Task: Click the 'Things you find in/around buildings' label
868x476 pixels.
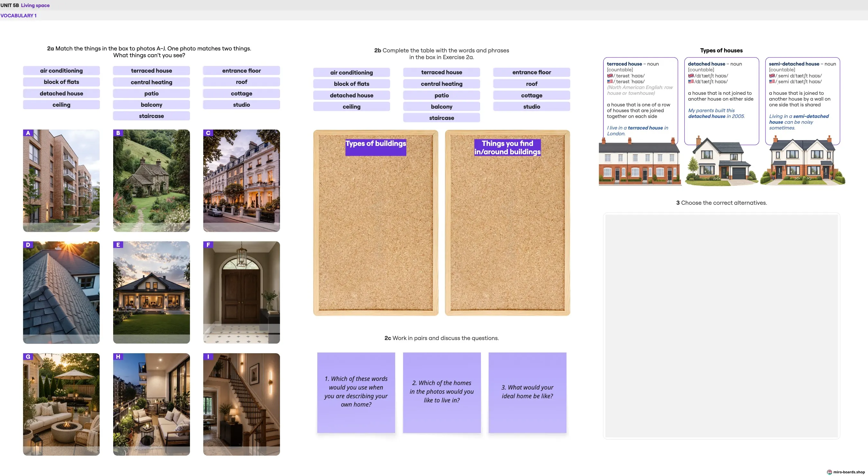Action: pos(507,148)
